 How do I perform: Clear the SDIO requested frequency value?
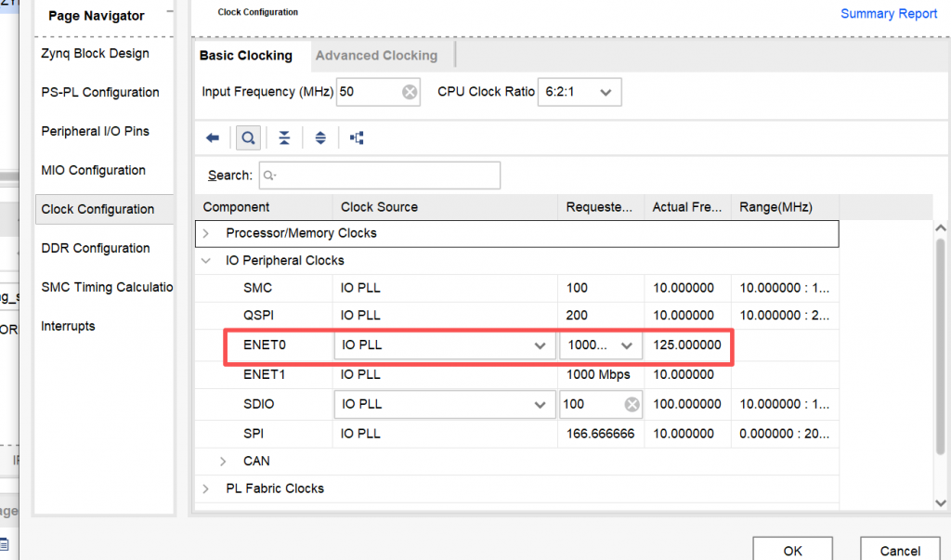631,404
